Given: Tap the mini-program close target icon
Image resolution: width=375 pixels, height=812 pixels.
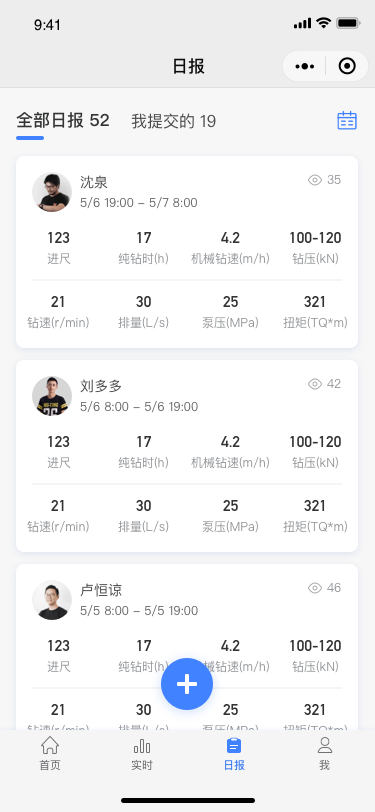Looking at the screenshot, I should 347,66.
